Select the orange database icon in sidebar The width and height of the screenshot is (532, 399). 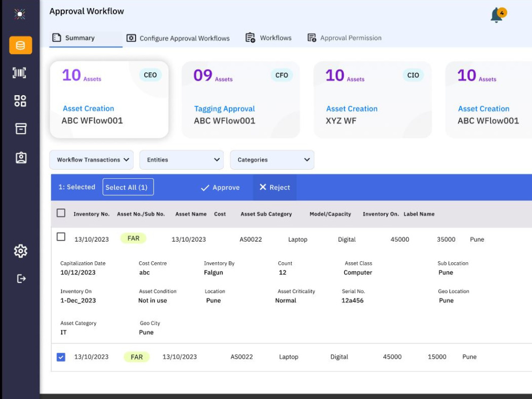(x=21, y=45)
